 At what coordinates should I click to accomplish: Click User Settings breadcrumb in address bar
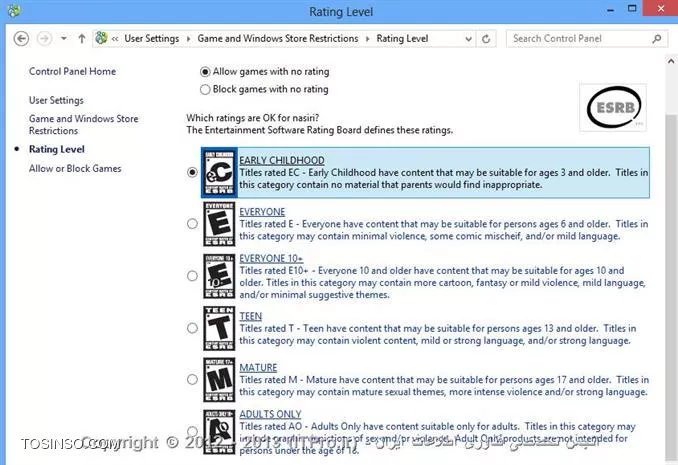152,38
